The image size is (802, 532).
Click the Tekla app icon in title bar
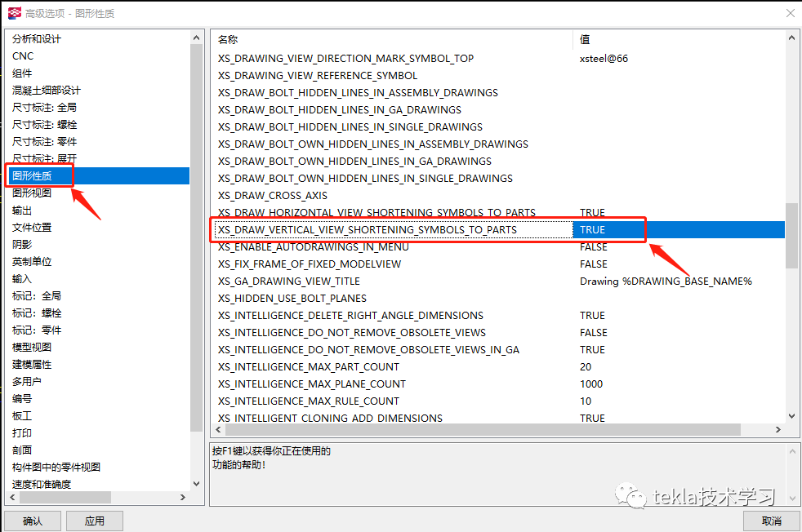15,13
